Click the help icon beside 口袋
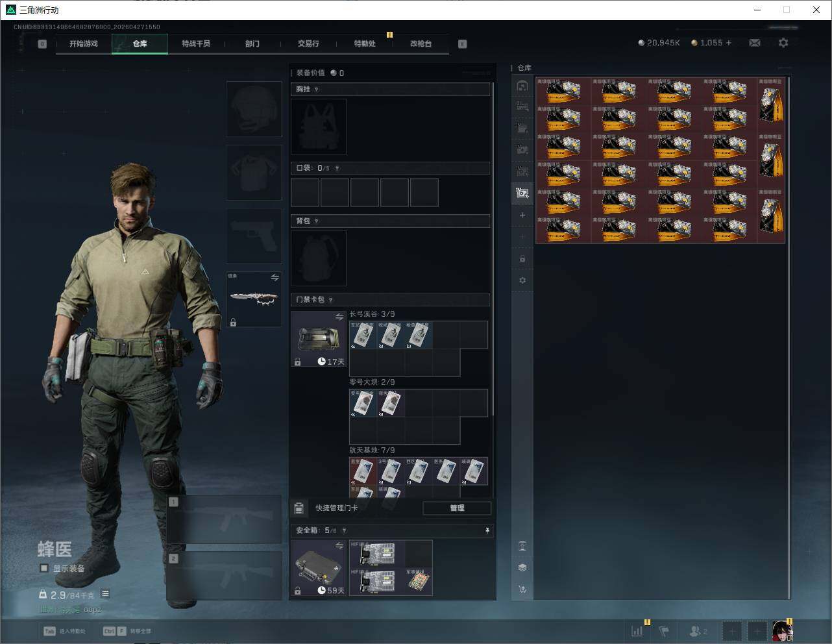The image size is (832, 644). 337,168
